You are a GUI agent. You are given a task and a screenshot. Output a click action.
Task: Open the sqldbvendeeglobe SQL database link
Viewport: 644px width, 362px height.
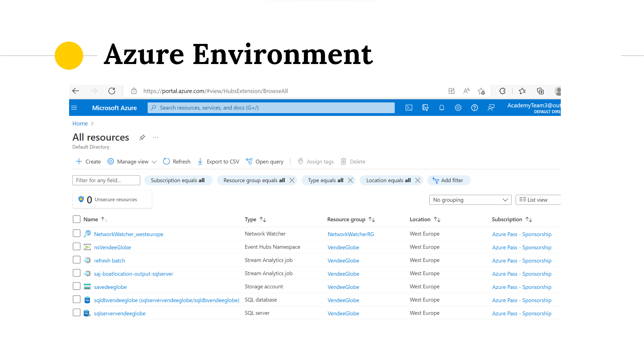[x=167, y=300]
